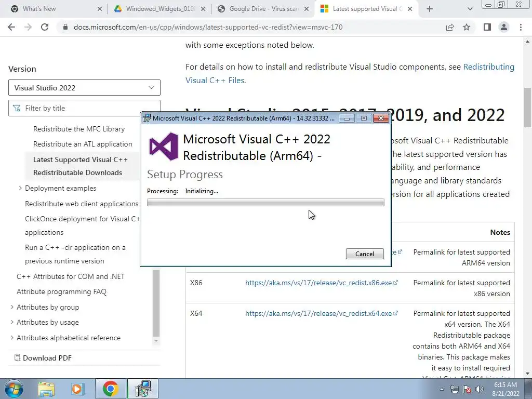Screen dimensions: 532x399
Task: Open the tab search dropdown arrow
Action: [470, 9]
